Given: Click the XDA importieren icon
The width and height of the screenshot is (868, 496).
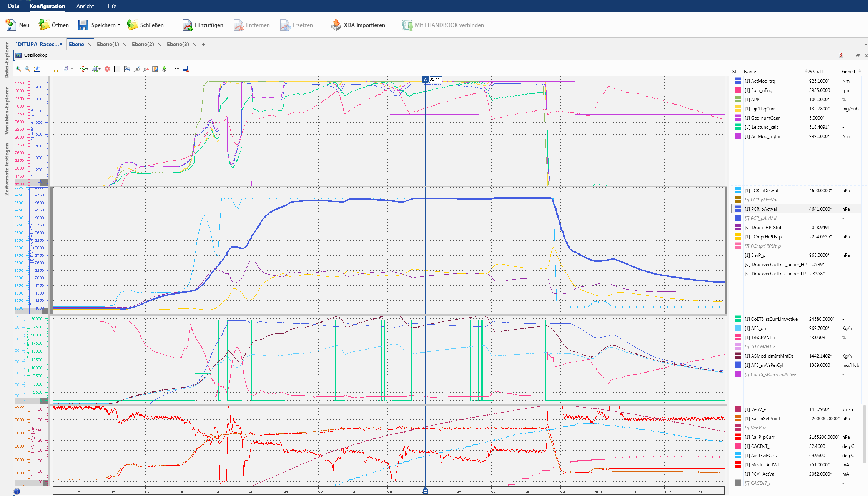Looking at the screenshot, I should tap(336, 25).
